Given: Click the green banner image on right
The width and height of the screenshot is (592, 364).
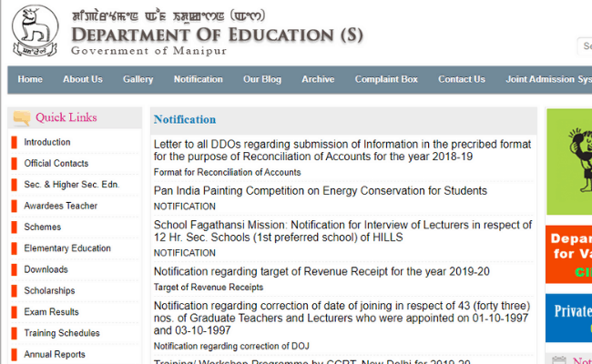Looking at the screenshot, I should tap(568, 159).
